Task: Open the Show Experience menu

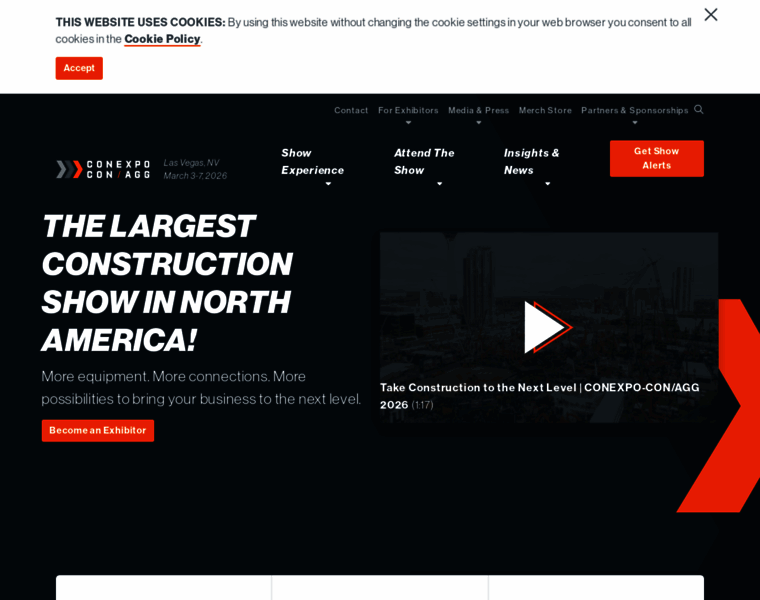Action: [x=313, y=161]
